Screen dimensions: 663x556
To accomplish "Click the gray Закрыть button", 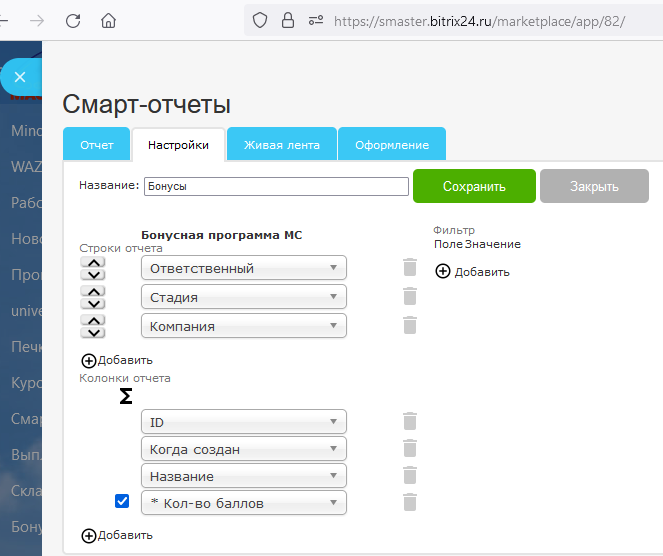I will pos(594,186).
